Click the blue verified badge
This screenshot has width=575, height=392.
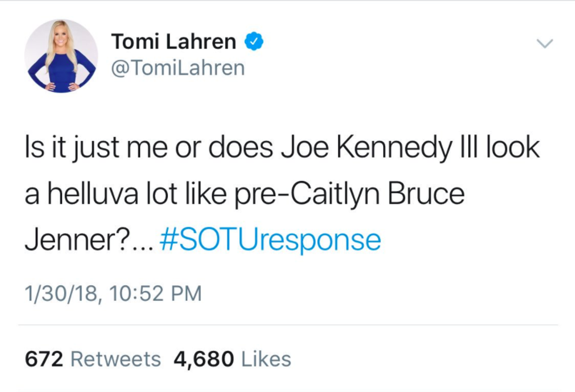pos(254,42)
